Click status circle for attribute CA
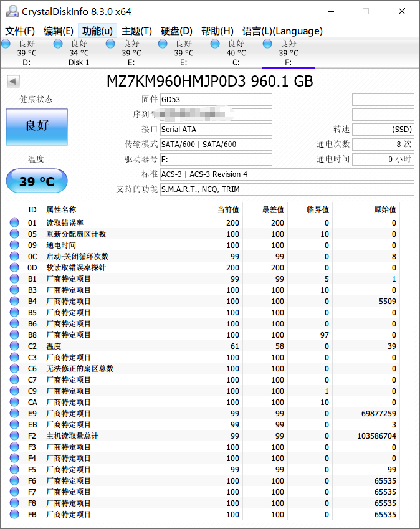This screenshot has height=529, width=420. click(x=14, y=402)
